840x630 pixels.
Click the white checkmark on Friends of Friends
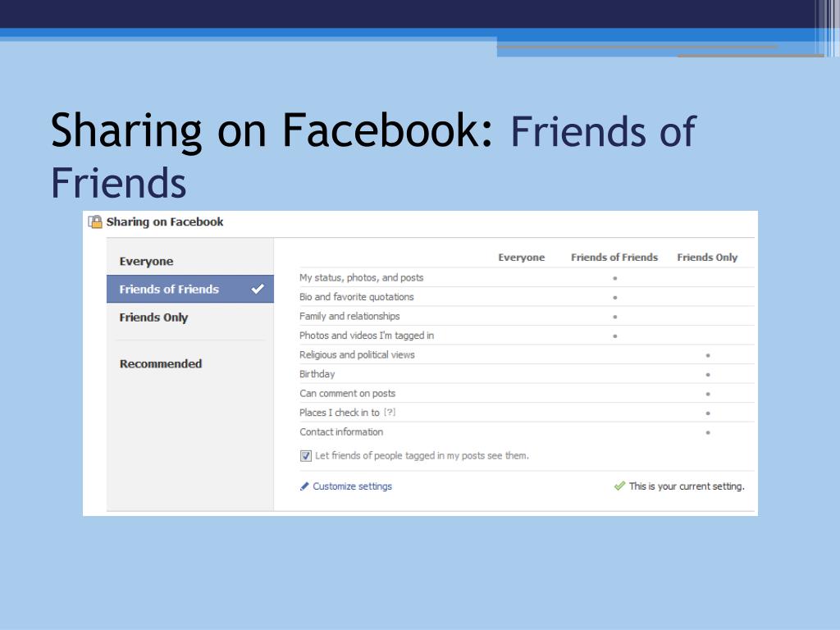(258, 289)
